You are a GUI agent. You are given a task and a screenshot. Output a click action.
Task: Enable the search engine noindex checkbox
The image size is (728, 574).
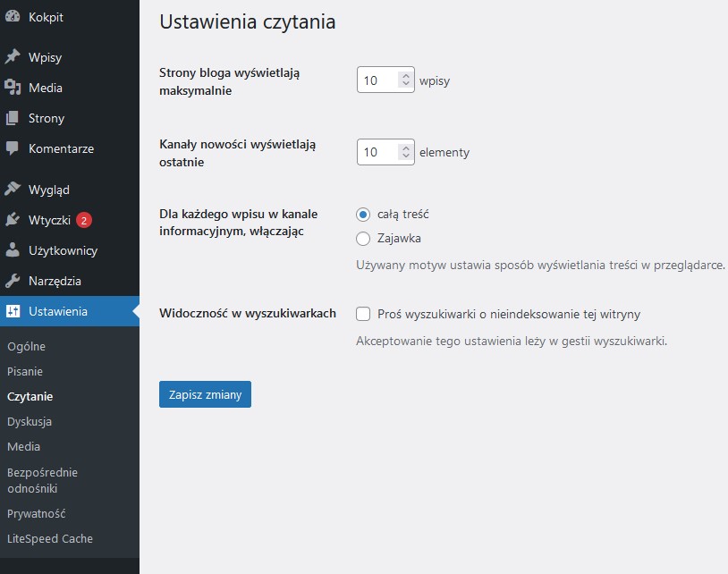[363, 314]
